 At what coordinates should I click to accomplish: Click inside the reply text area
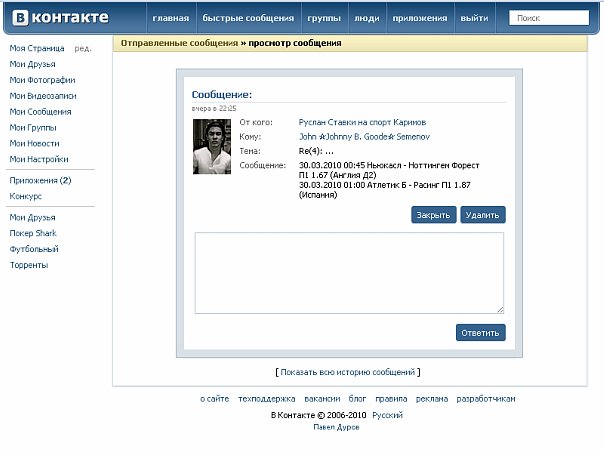(349, 273)
